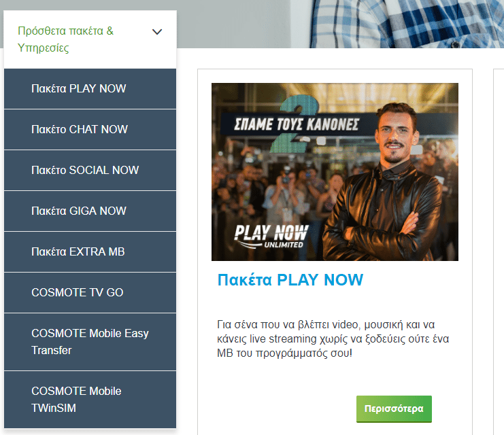504x435 pixels.
Task: Select Πακέτο CHAT NOW in sidebar
Action: 90,129
